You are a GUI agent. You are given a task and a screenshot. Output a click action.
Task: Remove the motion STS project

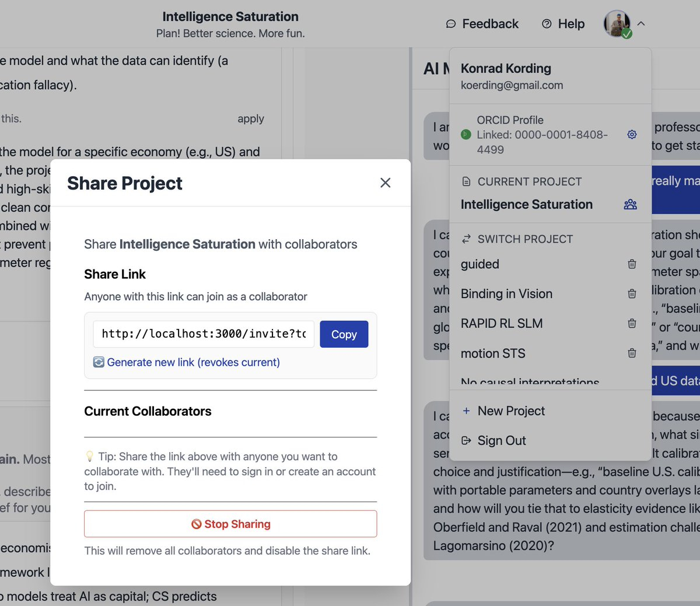(632, 353)
